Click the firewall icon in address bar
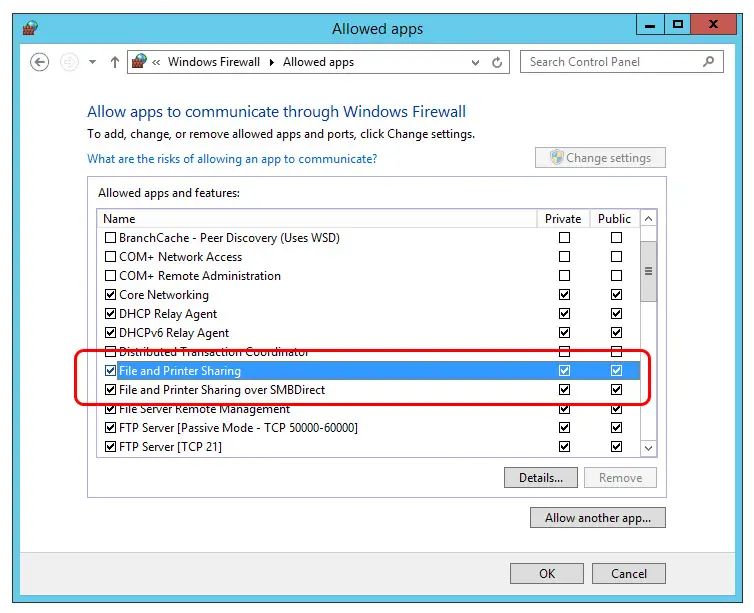754x613 pixels. click(x=139, y=62)
